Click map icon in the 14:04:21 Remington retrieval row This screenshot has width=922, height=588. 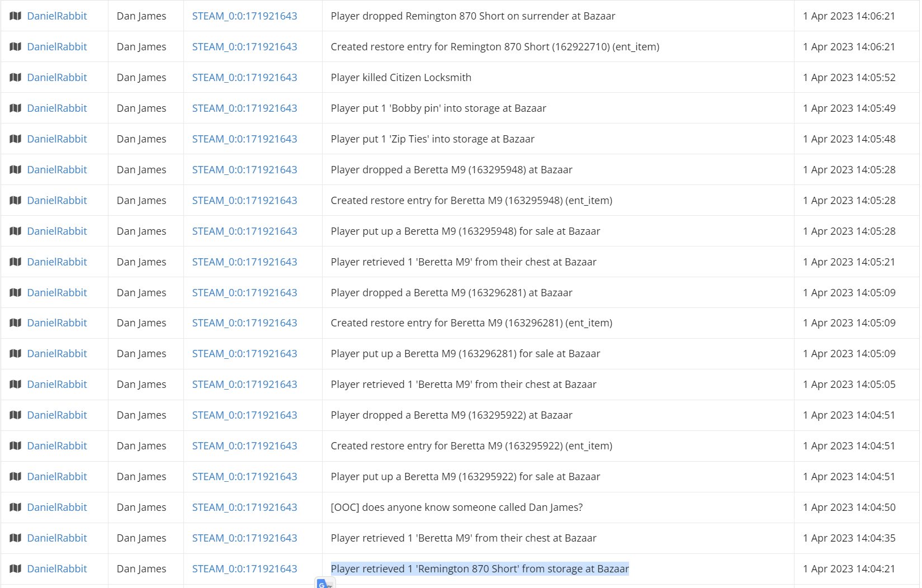tap(16, 568)
